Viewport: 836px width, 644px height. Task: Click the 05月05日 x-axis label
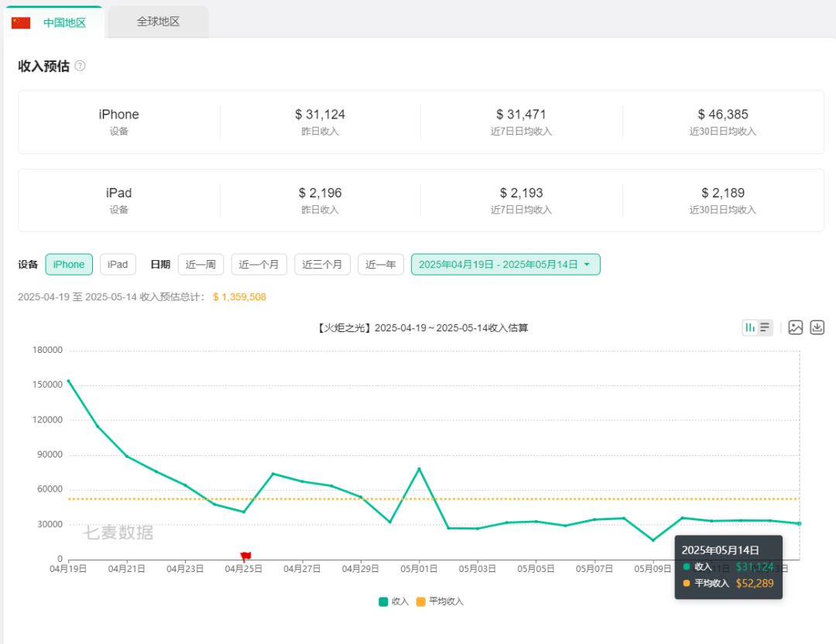coord(536,569)
